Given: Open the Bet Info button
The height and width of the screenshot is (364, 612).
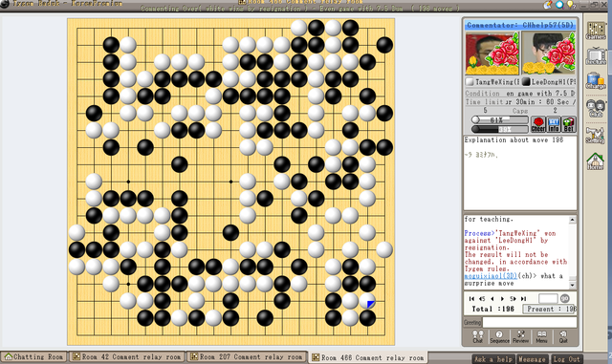Looking at the screenshot, I should point(554,124).
